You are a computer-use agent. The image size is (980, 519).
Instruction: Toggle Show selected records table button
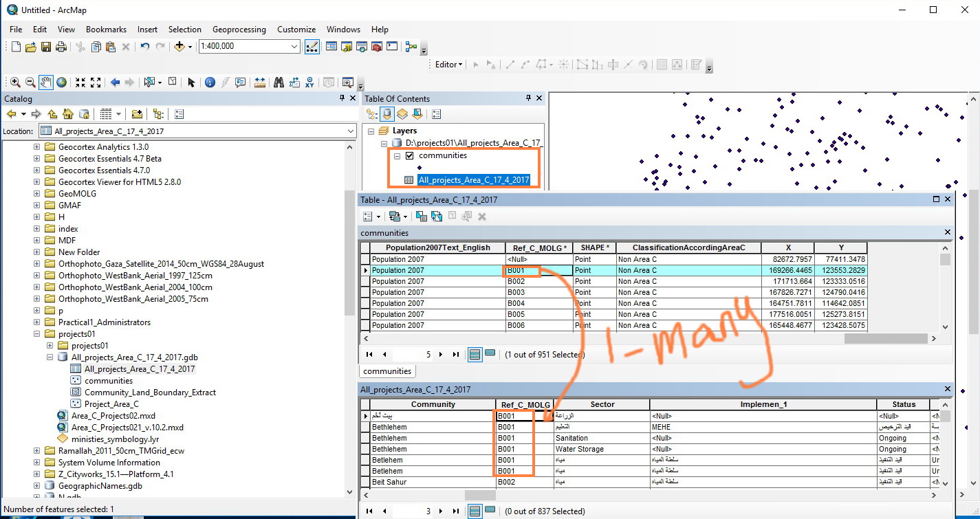tap(490, 355)
